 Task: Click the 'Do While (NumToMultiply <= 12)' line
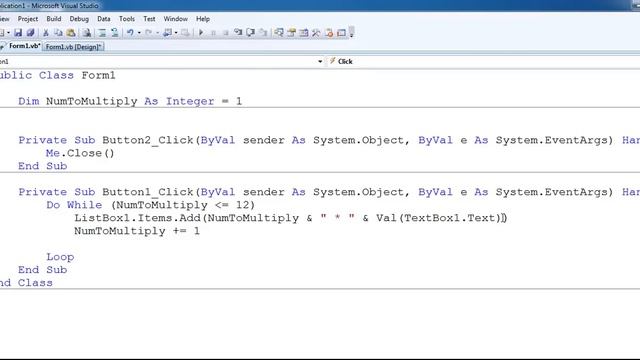coord(150,205)
